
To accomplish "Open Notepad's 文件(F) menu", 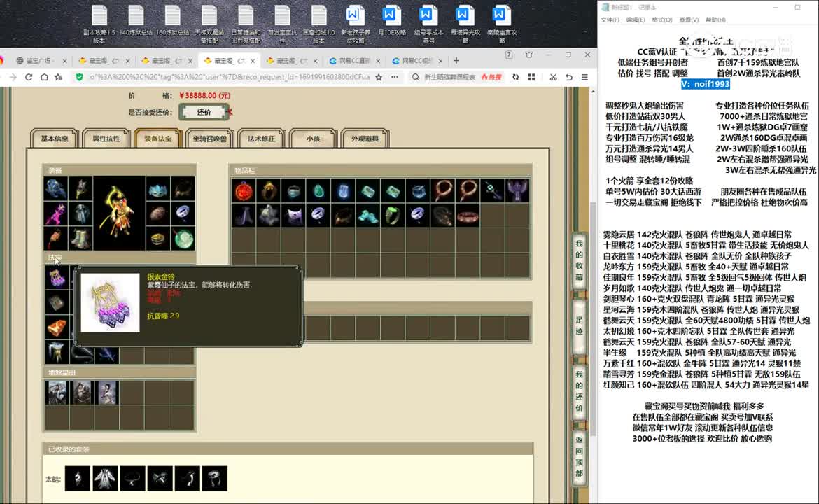I will click(610, 20).
